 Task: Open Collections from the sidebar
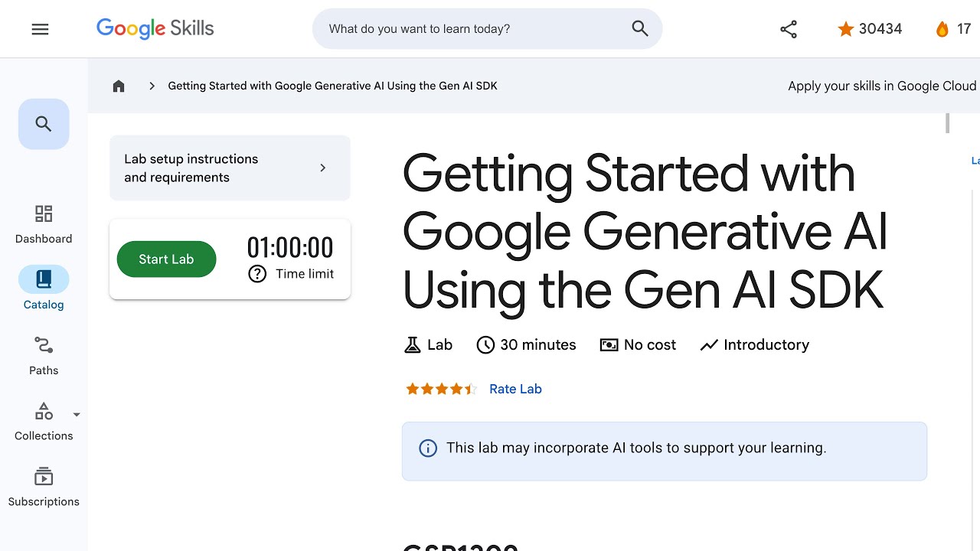[x=44, y=422]
